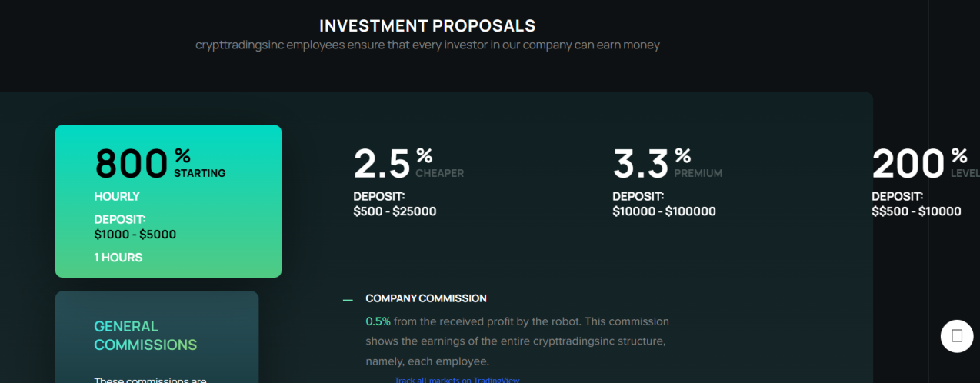Open the General Commissions card heading
Image resolution: width=980 pixels, height=383 pixels.
(x=145, y=336)
